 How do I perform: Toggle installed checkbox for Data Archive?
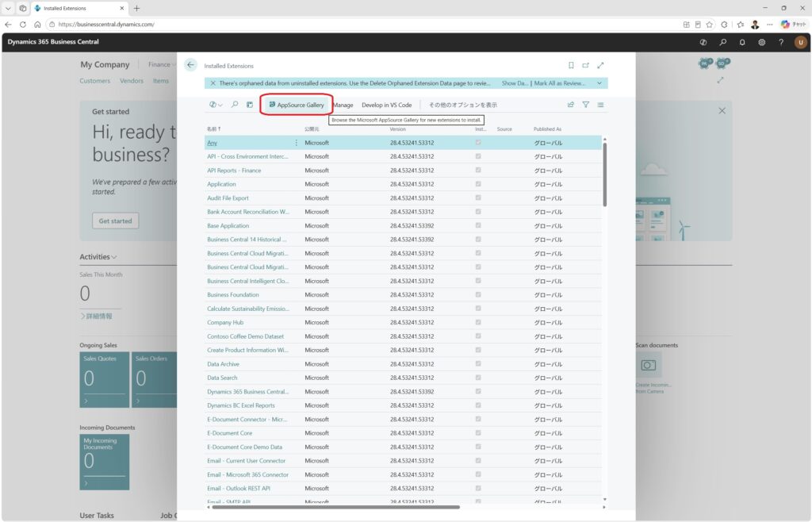(478, 363)
